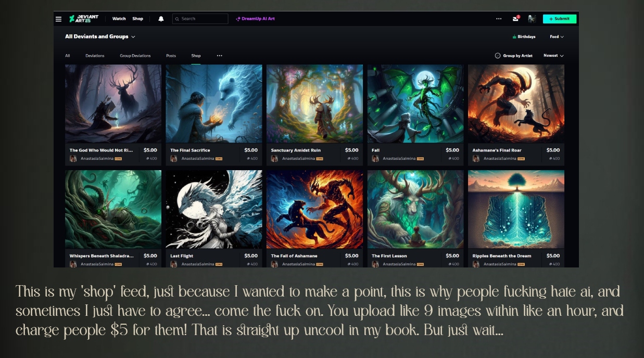Click the DeviantArt logo
The width and height of the screenshot is (644, 358).
tap(84, 19)
